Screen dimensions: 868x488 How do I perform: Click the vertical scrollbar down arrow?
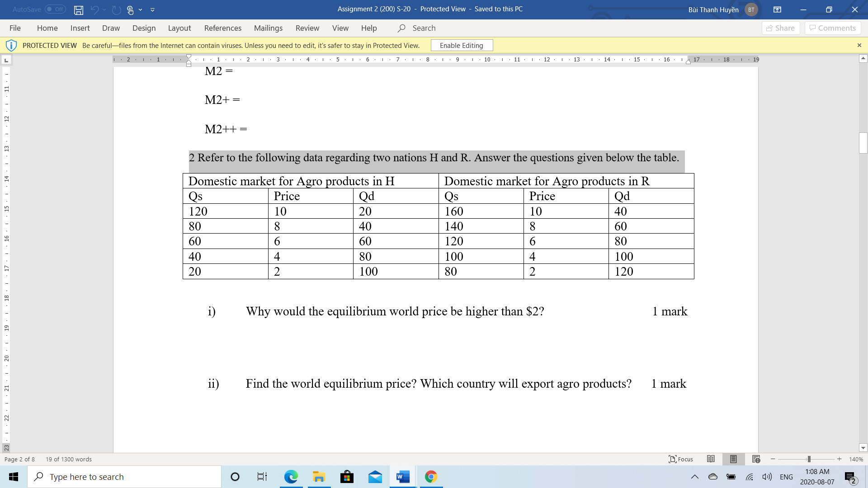[863, 448]
